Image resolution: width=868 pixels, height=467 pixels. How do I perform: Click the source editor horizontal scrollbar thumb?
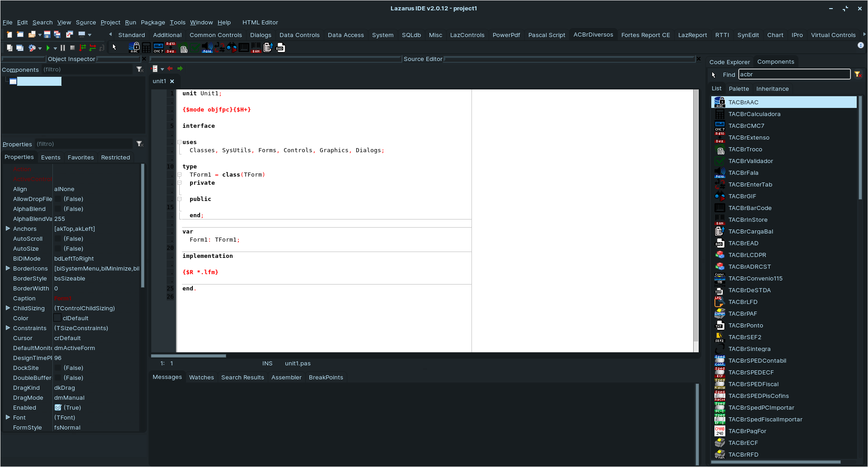tap(189, 356)
